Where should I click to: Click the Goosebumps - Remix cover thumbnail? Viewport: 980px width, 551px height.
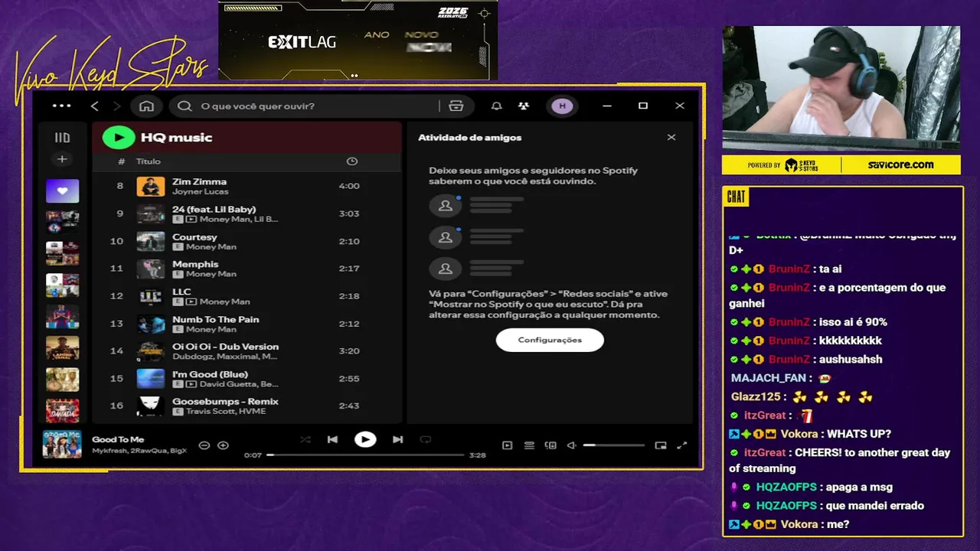tap(151, 406)
